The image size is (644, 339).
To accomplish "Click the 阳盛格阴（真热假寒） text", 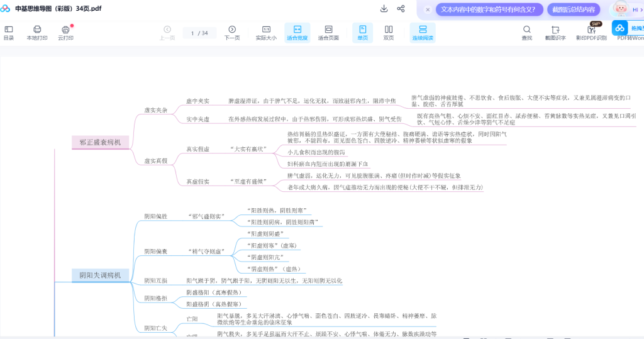I will pos(214,304).
